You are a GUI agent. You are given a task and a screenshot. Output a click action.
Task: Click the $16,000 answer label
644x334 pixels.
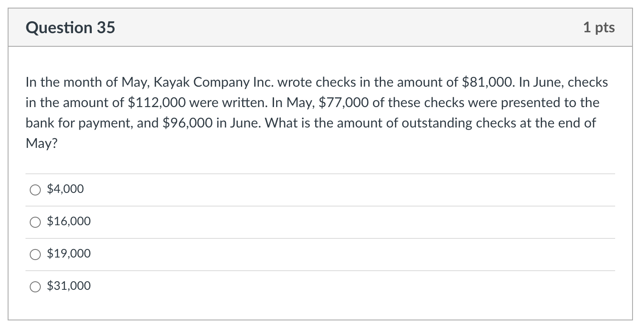pos(69,221)
